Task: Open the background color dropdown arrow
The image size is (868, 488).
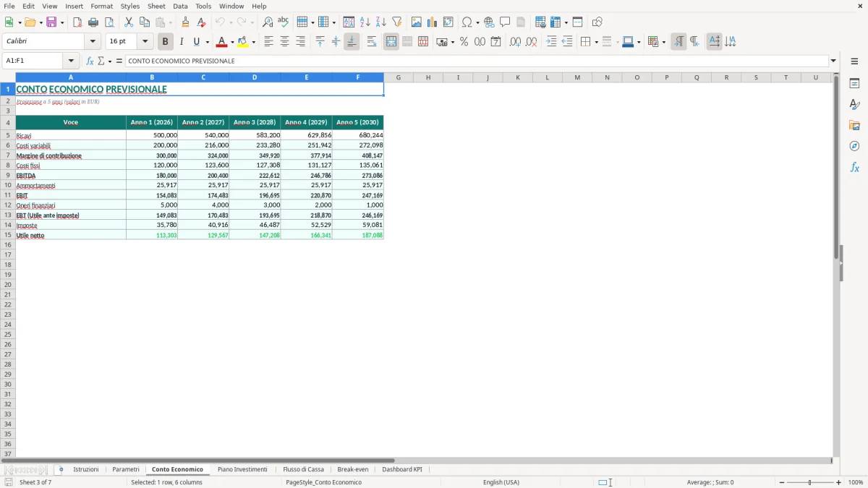Action: point(253,42)
